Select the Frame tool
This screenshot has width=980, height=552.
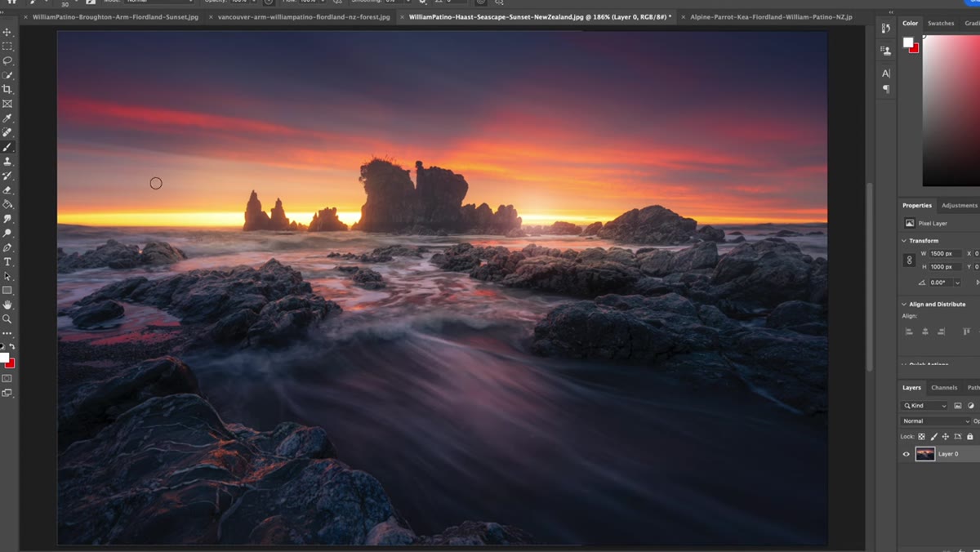pos(7,104)
